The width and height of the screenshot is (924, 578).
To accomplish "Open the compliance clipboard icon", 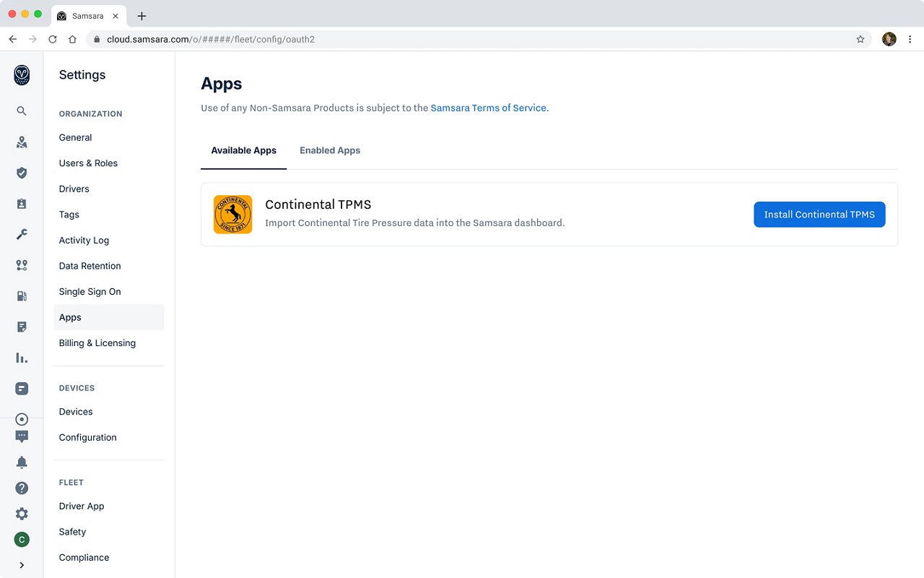I will 22,204.
